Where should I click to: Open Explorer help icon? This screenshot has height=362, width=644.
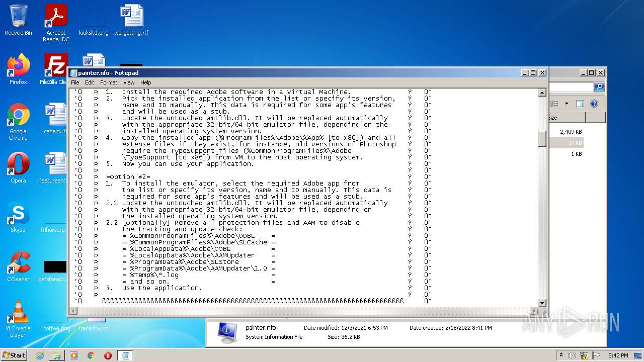click(x=594, y=104)
